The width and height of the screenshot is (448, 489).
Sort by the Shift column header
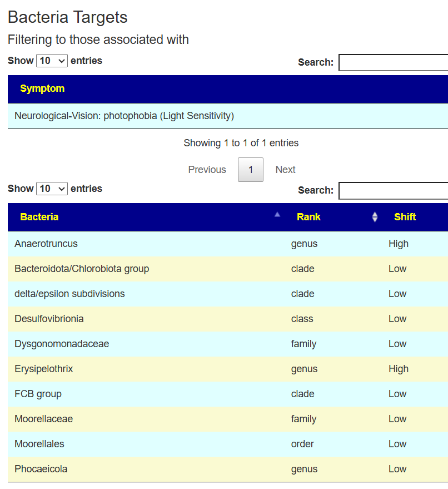[x=405, y=217]
